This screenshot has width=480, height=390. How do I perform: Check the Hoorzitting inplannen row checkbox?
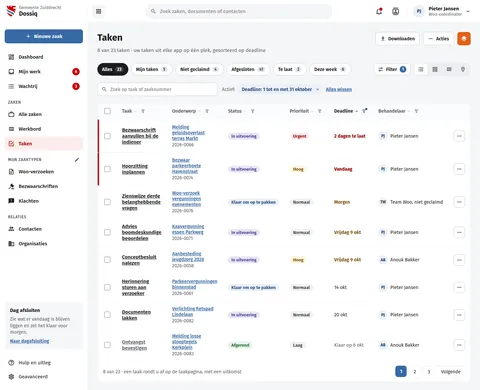(107, 169)
